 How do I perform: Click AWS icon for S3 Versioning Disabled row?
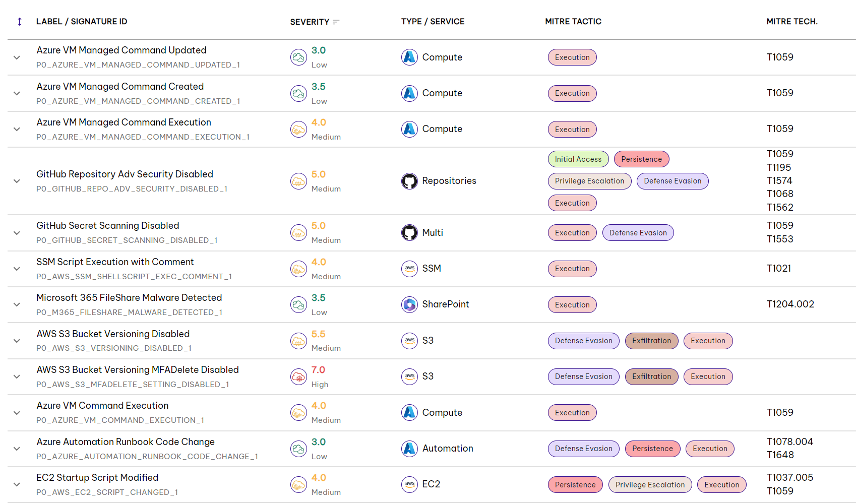(x=409, y=341)
